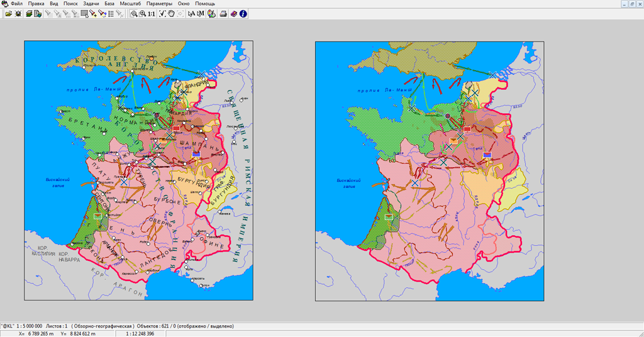Open the blue info icon

[243, 14]
